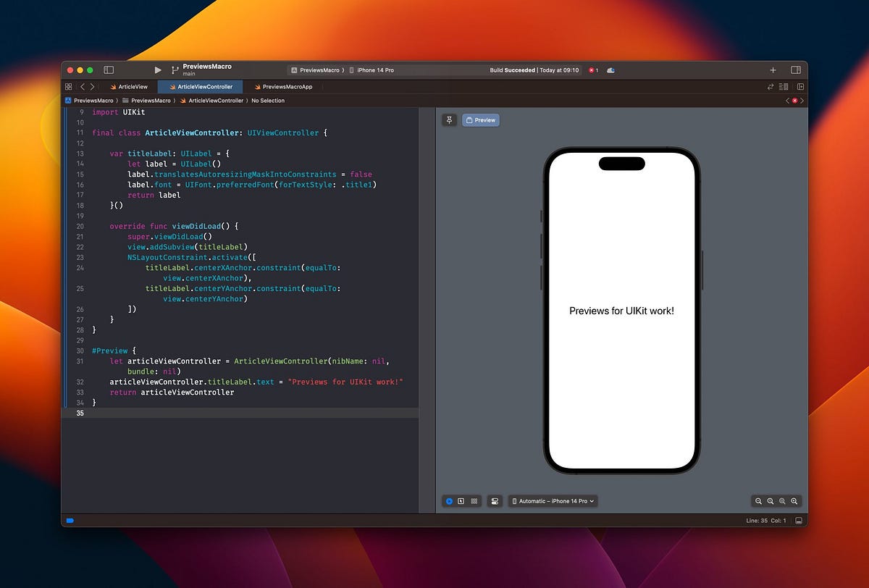Image resolution: width=869 pixels, height=588 pixels.
Task: Click the Preview button above the canvas
Action: click(x=480, y=119)
